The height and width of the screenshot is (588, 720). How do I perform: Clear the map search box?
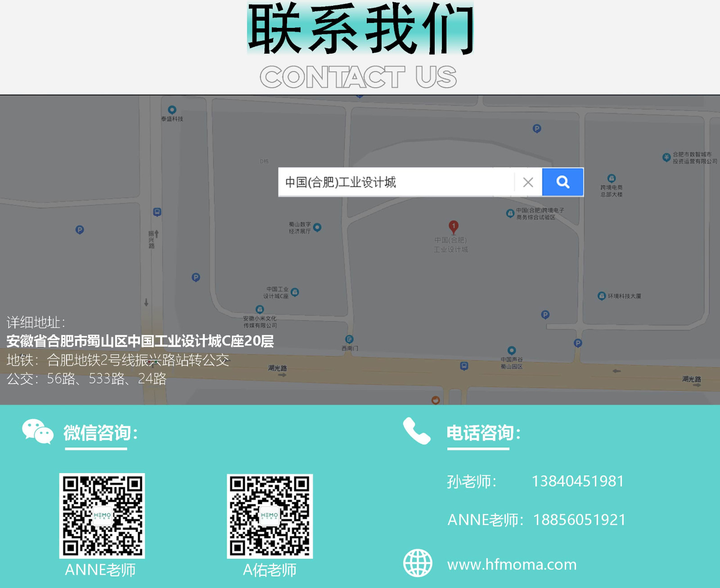528,182
